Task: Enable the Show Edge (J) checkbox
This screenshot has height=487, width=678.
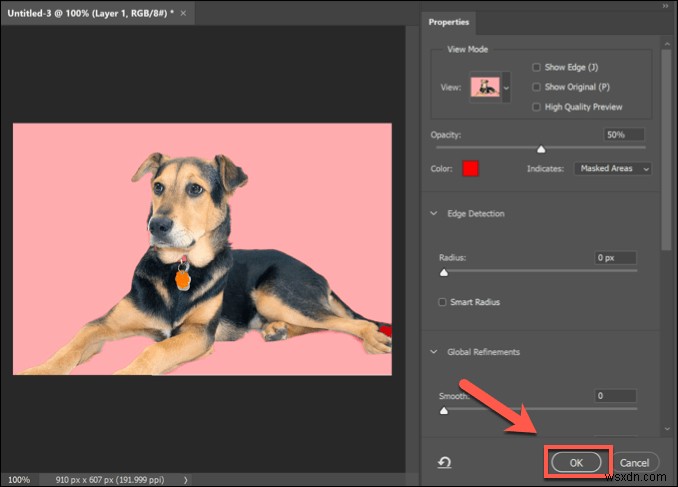Action: [536, 67]
